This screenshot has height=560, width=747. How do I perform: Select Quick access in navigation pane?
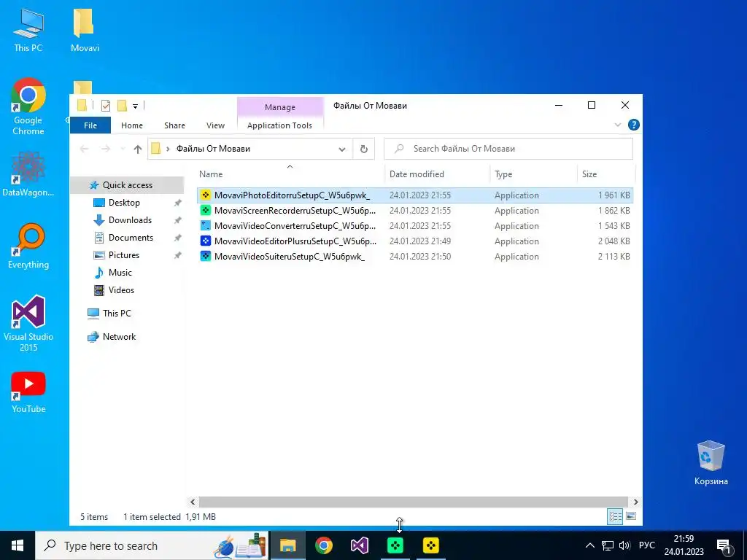point(127,184)
